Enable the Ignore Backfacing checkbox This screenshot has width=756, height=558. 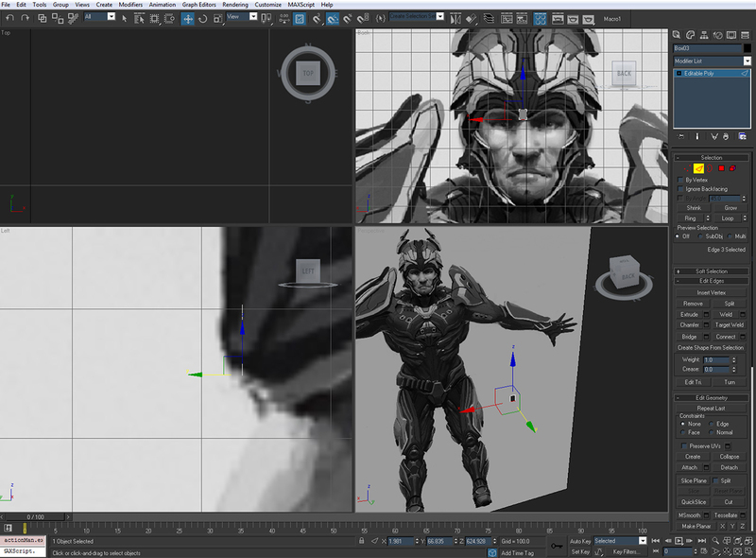click(x=680, y=189)
